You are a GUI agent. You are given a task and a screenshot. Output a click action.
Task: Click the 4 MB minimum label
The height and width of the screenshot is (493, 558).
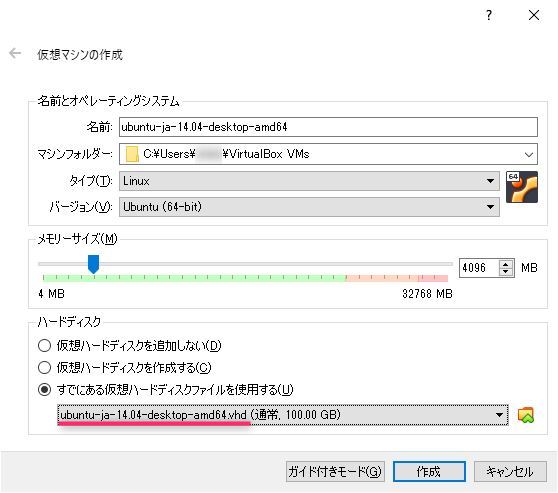point(52,294)
